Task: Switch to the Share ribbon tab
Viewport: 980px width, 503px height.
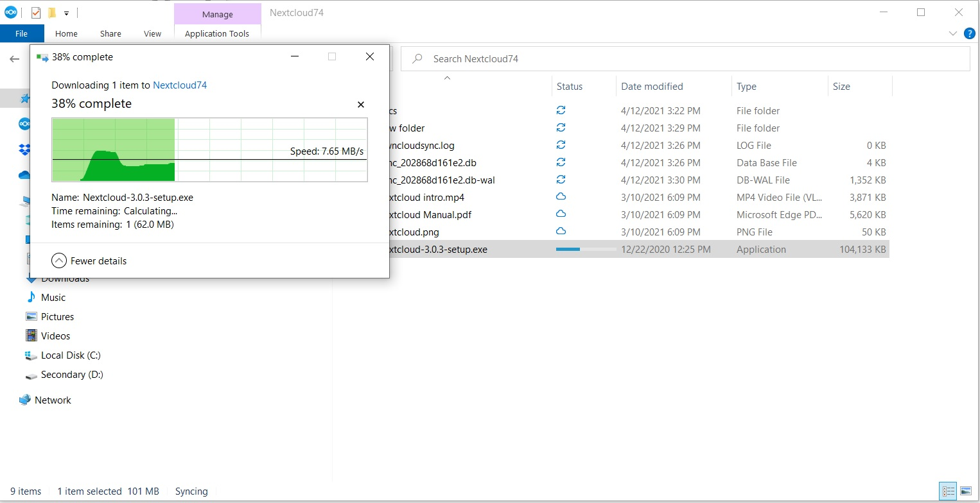Action: coord(110,34)
